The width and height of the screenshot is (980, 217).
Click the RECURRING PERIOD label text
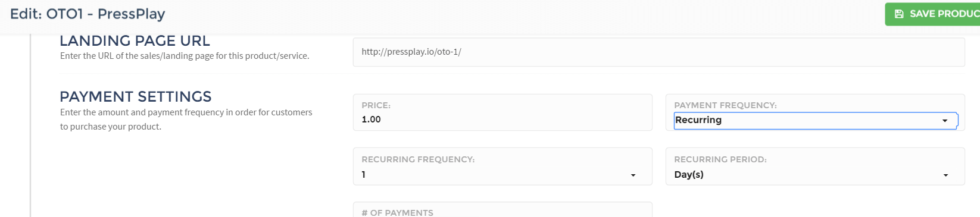[x=720, y=159]
